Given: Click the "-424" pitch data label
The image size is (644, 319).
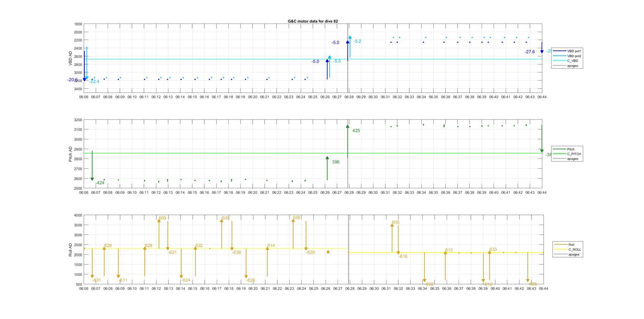Looking at the screenshot, I should tap(100, 183).
